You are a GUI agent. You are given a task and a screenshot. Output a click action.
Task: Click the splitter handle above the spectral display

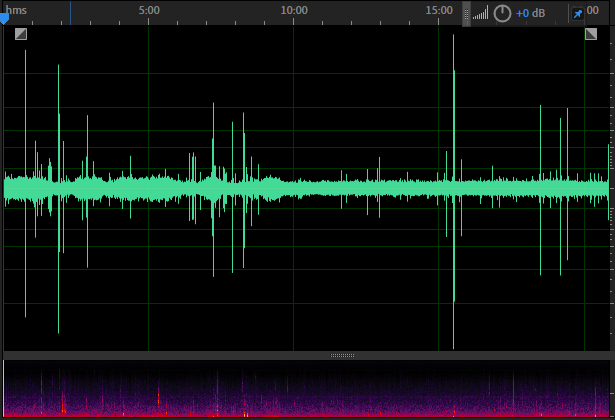tap(342, 355)
